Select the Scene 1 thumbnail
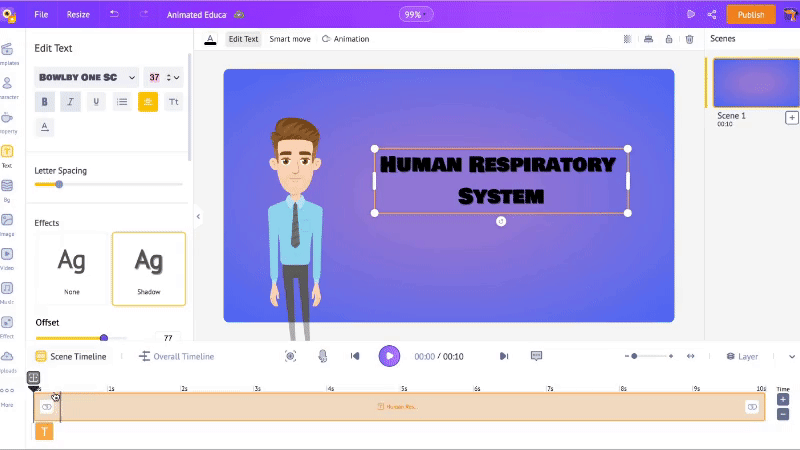The width and height of the screenshot is (800, 450). (755, 82)
